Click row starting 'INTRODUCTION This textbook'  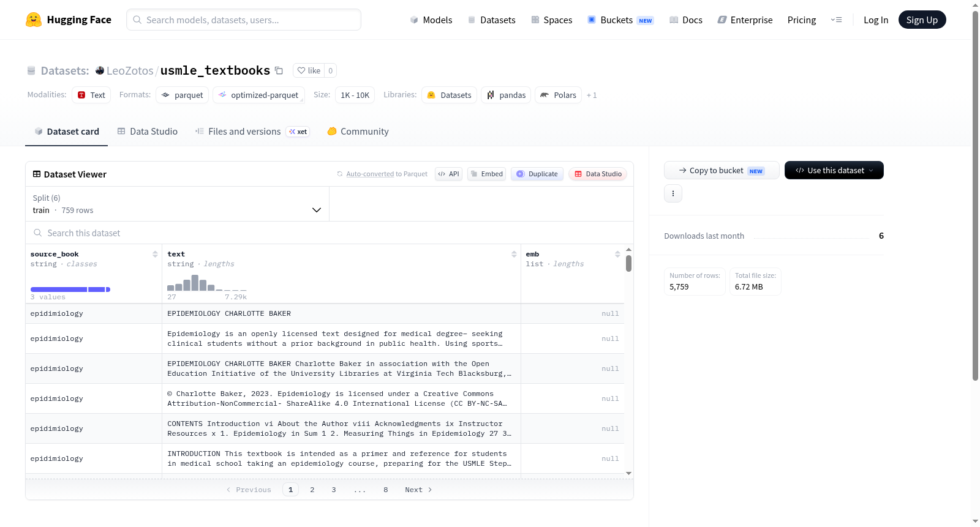tap(325, 458)
